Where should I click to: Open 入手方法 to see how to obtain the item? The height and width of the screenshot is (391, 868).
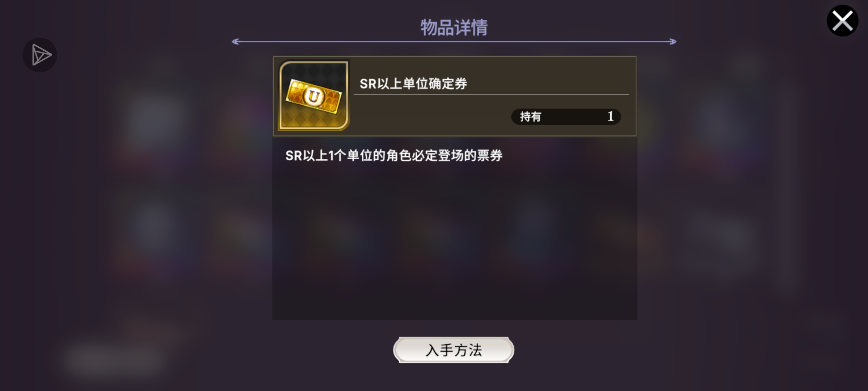[x=454, y=350]
